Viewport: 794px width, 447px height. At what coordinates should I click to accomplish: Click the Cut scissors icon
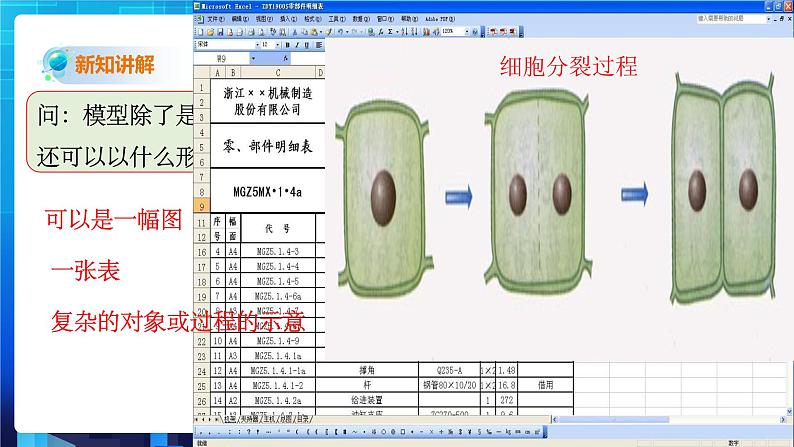pyautogui.click(x=295, y=32)
